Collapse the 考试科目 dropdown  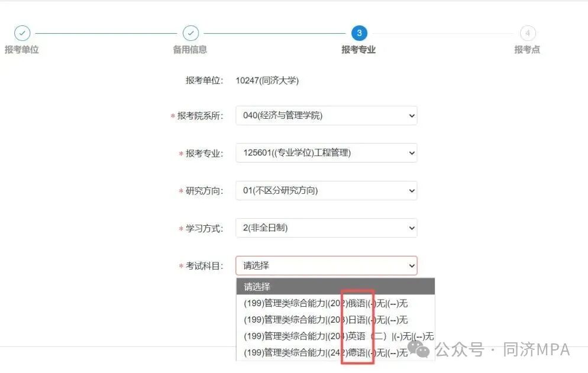pos(326,266)
